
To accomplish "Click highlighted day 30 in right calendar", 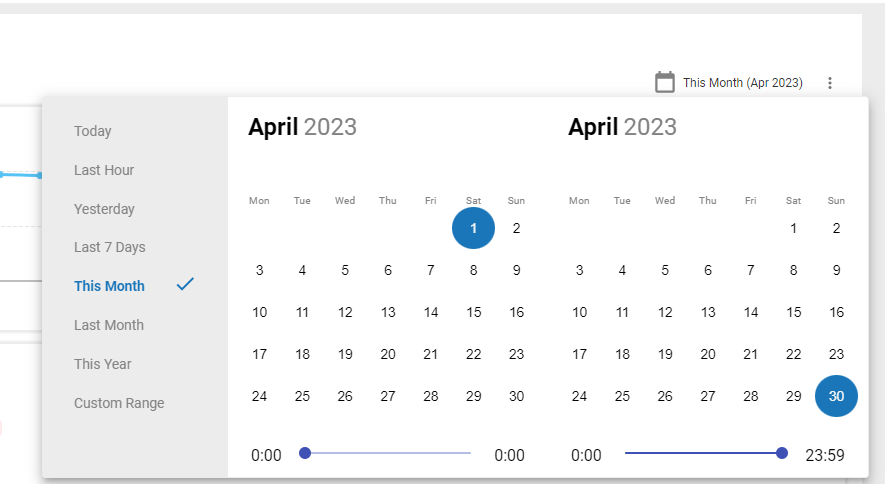I will pyautogui.click(x=836, y=396).
